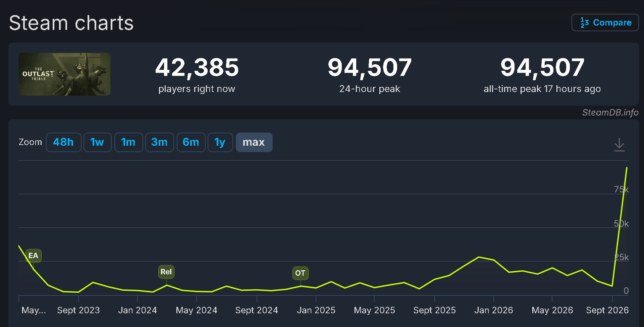Select the 1m zoom range
The height and width of the screenshot is (327, 644).
128,142
